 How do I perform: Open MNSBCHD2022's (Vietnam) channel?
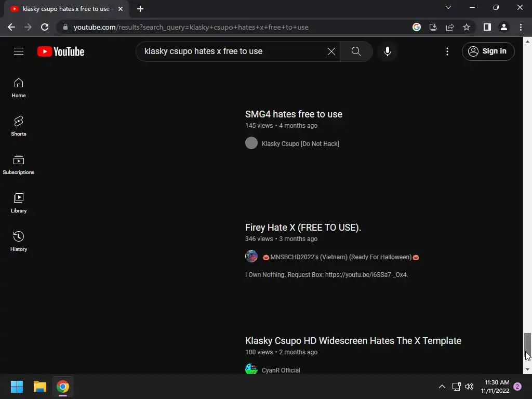[x=341, y=257]
